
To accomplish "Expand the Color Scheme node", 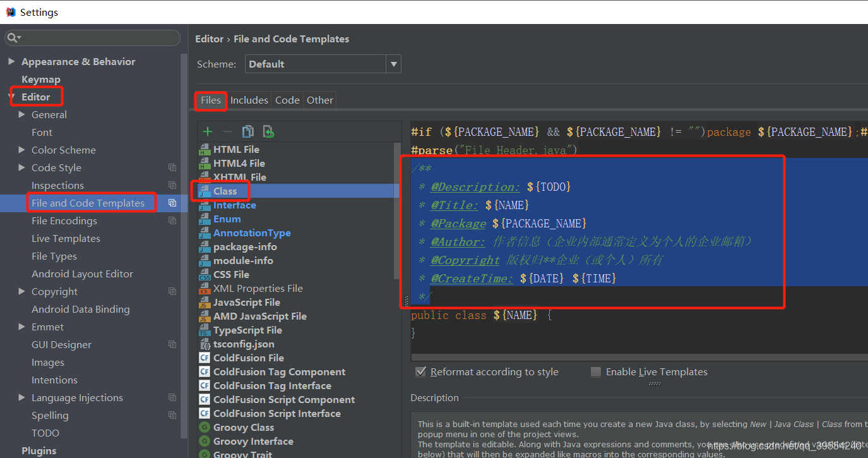I will click(x=22, y=150).
